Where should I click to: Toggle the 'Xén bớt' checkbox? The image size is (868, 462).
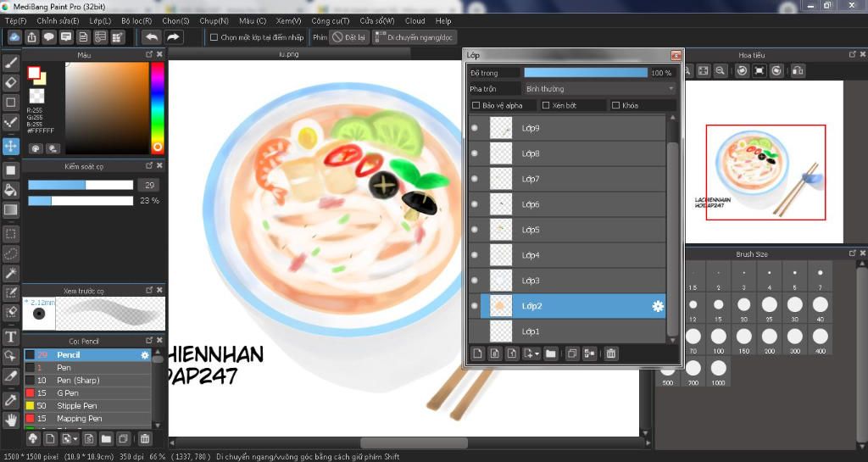pos(546,105)
